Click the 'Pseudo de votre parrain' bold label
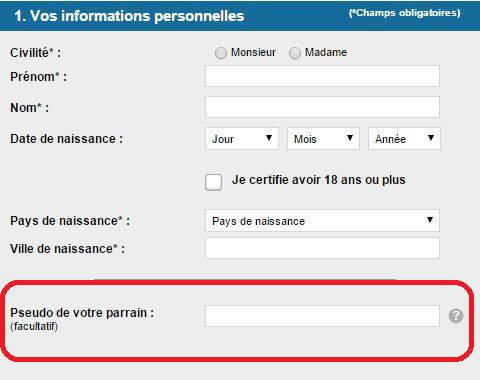The width and height of the screenshot is (480, 380). [x=82, y=313]
